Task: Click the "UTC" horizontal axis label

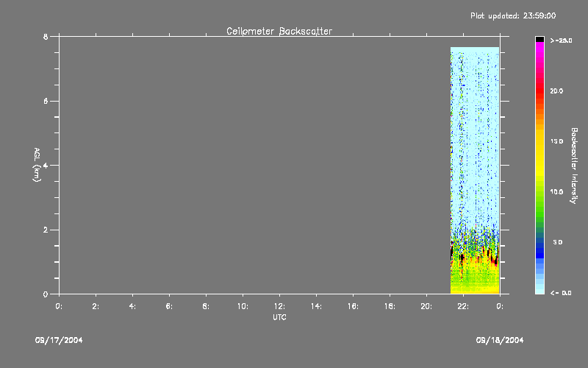Action: (x=279, y=317)
